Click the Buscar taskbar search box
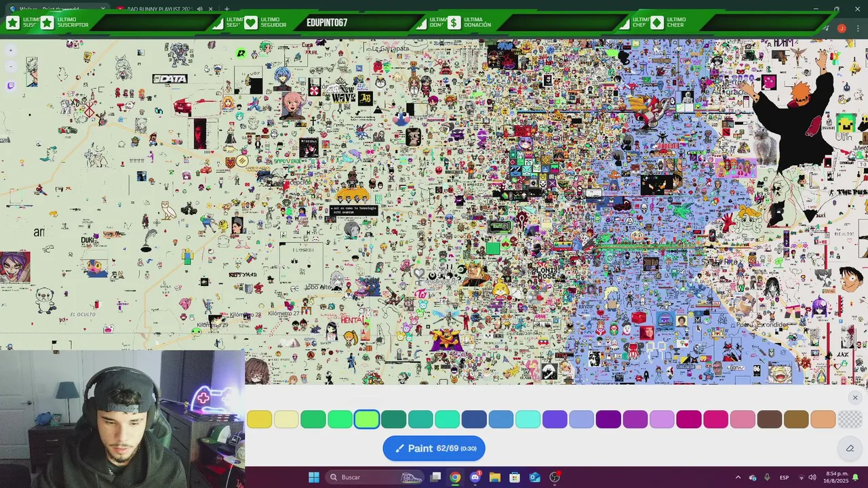Viewport: 868px width, 488px height. pyautogui.click(x=374, y=477)
